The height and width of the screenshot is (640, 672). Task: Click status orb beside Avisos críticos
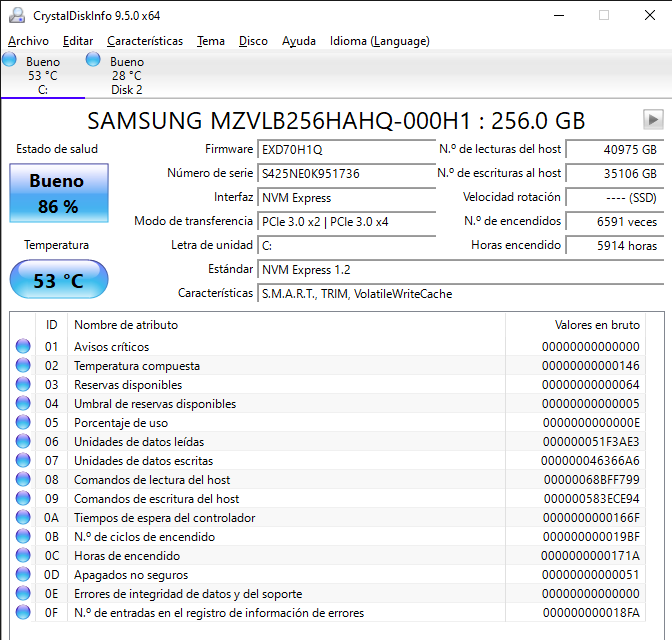pos(23,347)
